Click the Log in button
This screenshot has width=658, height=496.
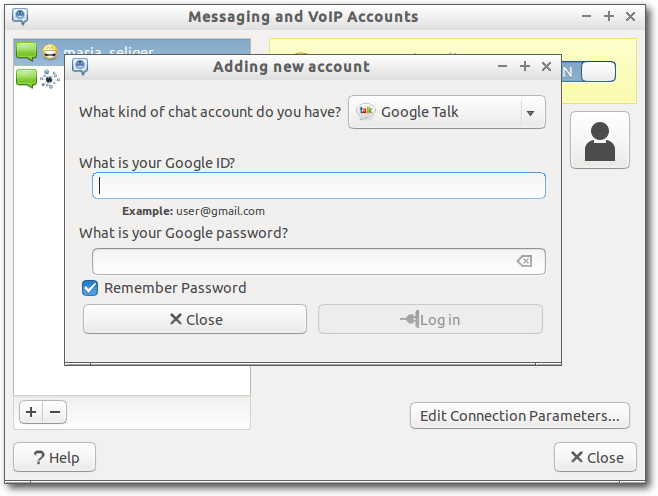tap(430, 319)
